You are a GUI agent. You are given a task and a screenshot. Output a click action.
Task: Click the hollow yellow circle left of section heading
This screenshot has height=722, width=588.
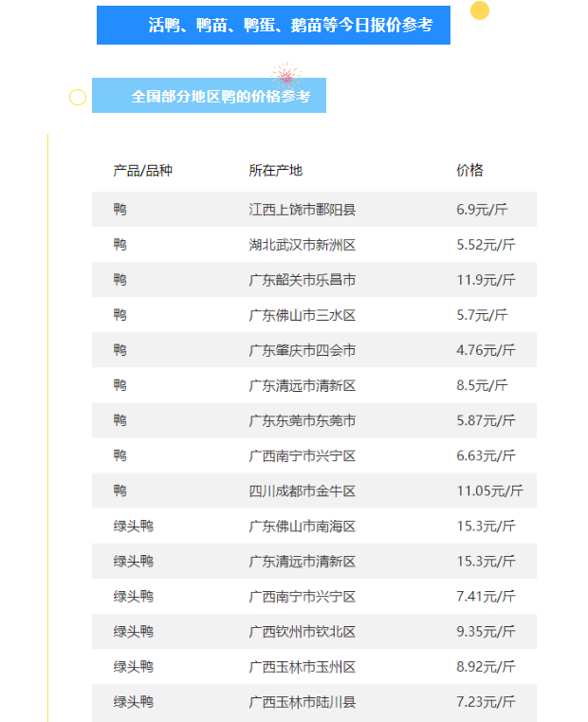click(78, 97)
